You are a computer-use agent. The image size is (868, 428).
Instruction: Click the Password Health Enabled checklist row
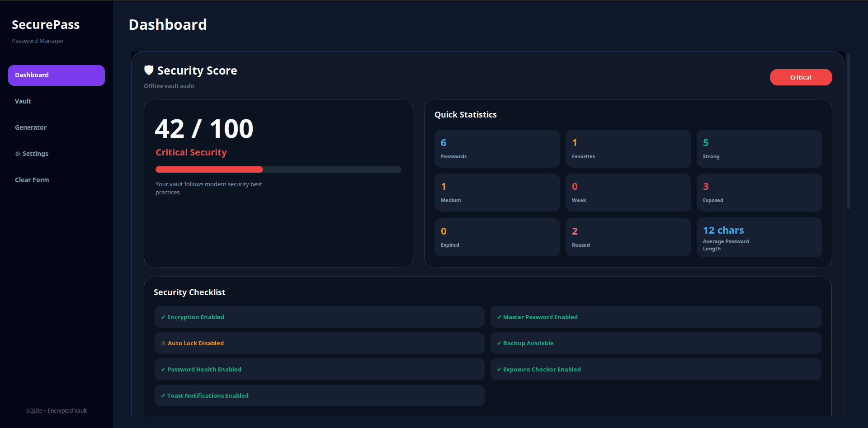[x=319, y=369]
